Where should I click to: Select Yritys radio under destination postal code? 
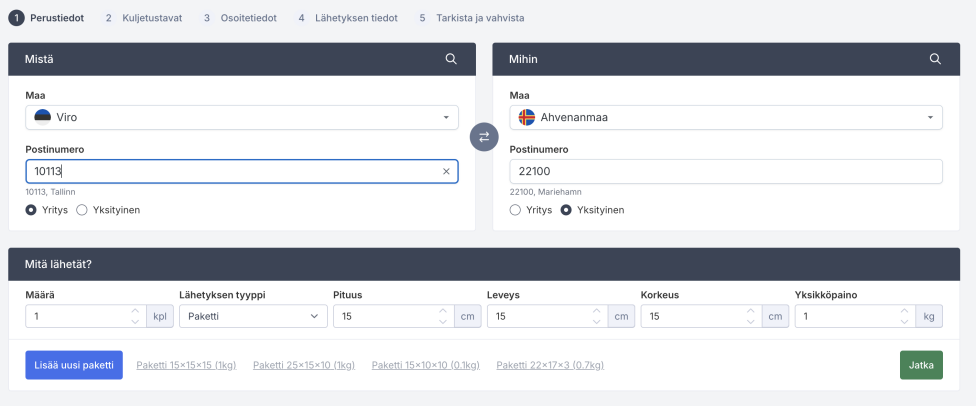pyautogui.click(x=515, y=210)
